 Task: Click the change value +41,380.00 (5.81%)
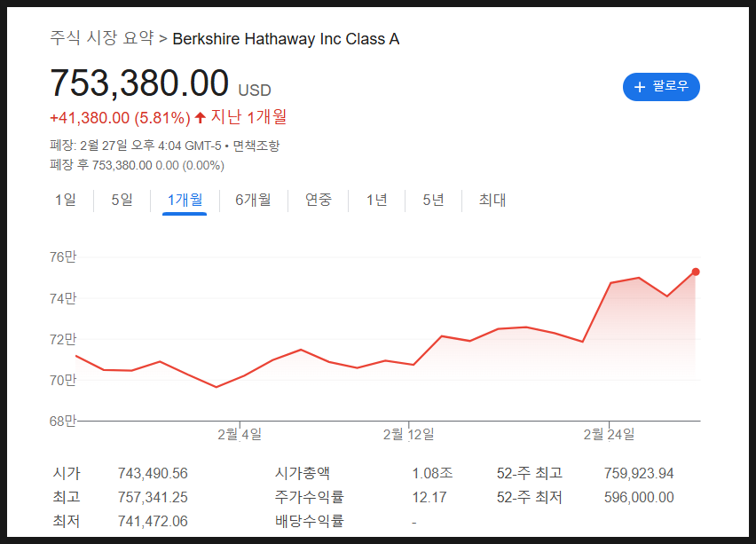click(121, 118)
